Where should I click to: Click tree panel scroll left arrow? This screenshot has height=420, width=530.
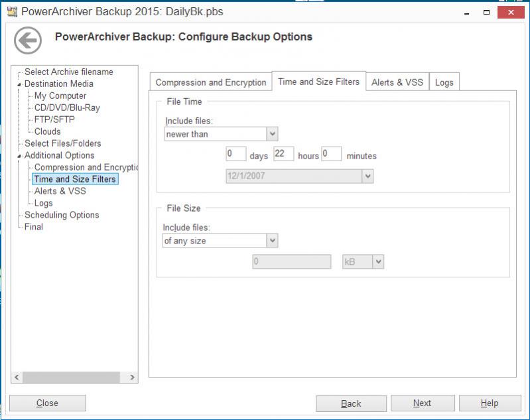[17, 377]
